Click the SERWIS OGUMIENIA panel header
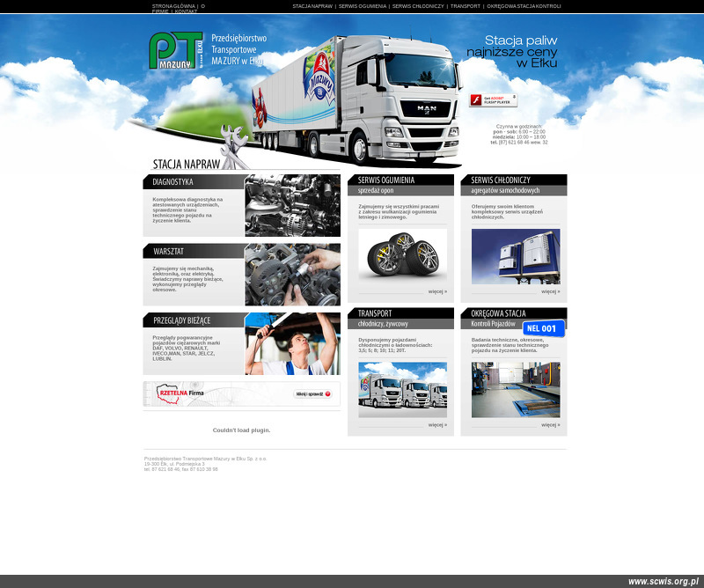 tap(400, 185)
